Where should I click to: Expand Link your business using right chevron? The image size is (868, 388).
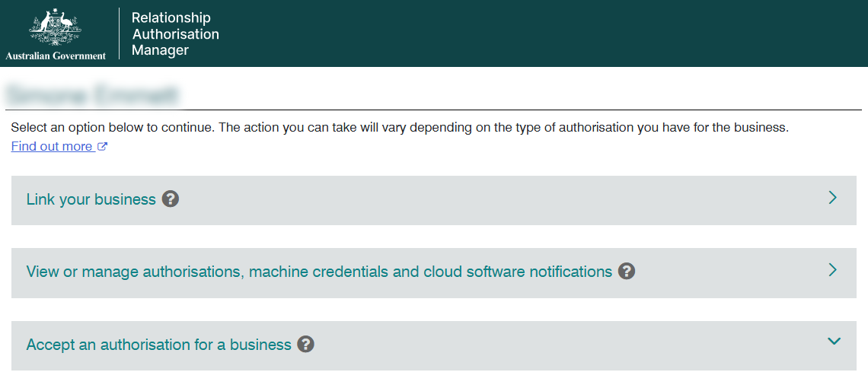click(832, 198)
